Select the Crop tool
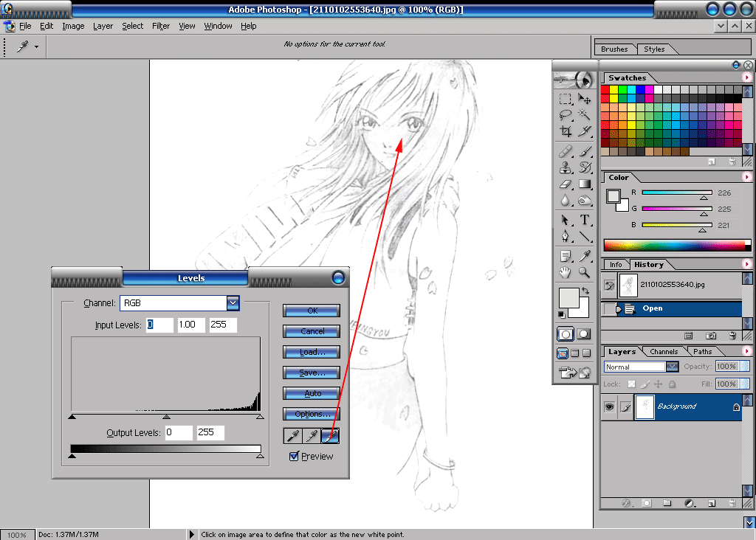Image resolution: width=756 pixels, height=540 pixels. click(x=566, y=131)
